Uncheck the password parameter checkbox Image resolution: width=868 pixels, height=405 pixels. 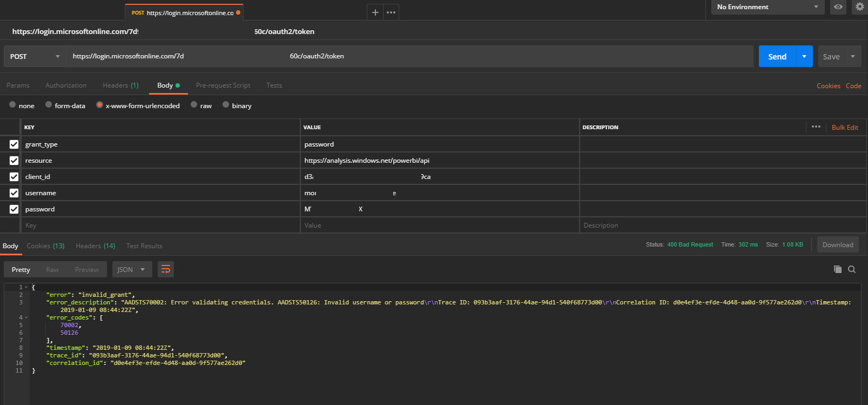coord(14,209)
